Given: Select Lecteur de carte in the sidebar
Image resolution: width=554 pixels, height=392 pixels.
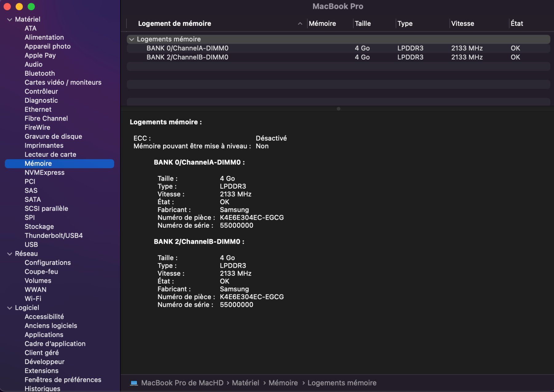Looking at the screenshot, I should click(x=50, y=154).
